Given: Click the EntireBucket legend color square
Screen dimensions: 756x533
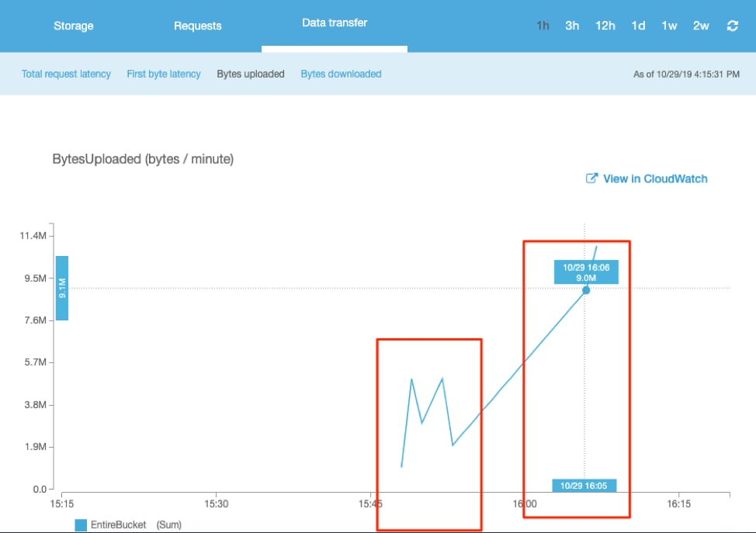Looking at the screenshot, I should (x=81, y=525).
